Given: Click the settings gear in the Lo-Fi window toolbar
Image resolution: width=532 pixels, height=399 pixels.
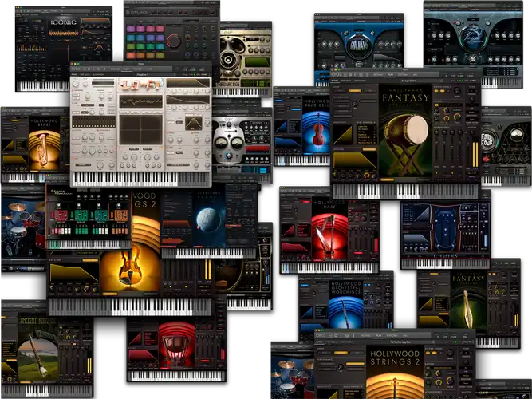Looking at the screenshot, I should click(89, 69).
